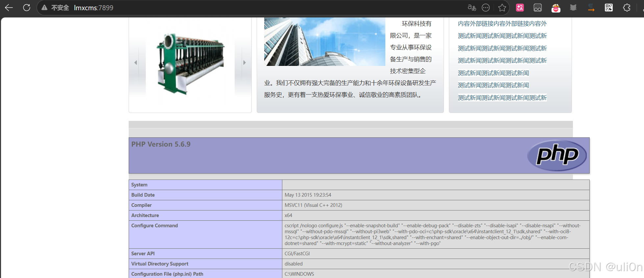The image size is (644, 278).
Task: Click the skyscraper company photo
Action: pos(324,42)
